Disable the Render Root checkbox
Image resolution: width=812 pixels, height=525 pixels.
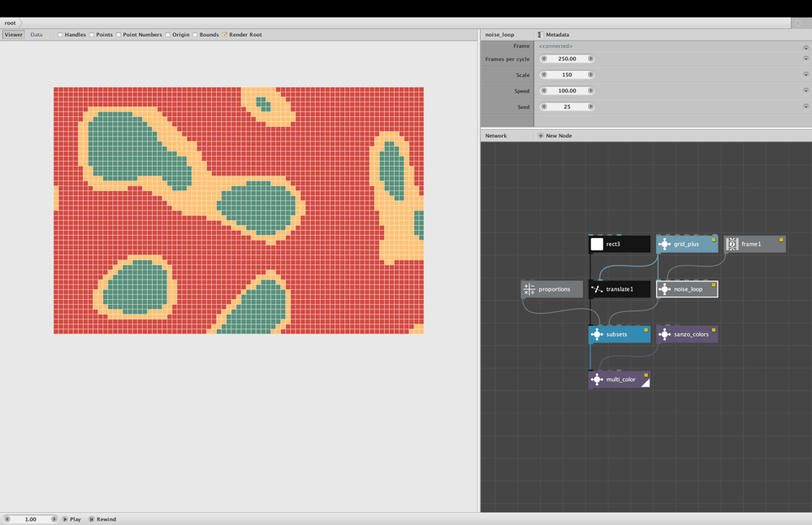tap(225, 35)
